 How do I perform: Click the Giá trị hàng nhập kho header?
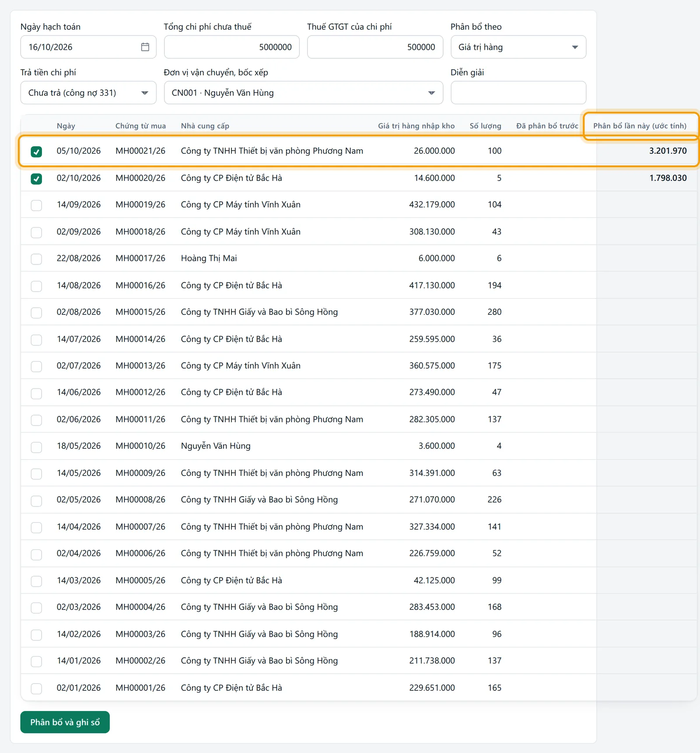point(416,126)
